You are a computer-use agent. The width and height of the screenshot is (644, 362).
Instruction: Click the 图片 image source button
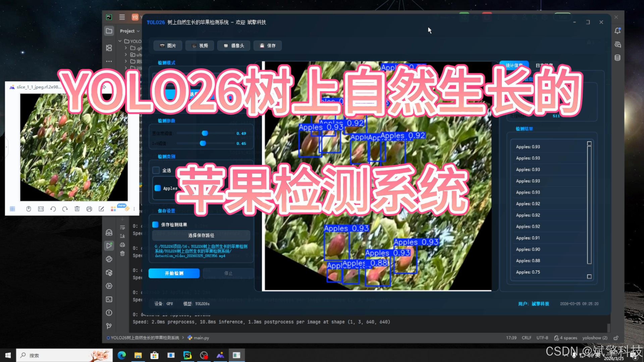(x=168, y=46)
